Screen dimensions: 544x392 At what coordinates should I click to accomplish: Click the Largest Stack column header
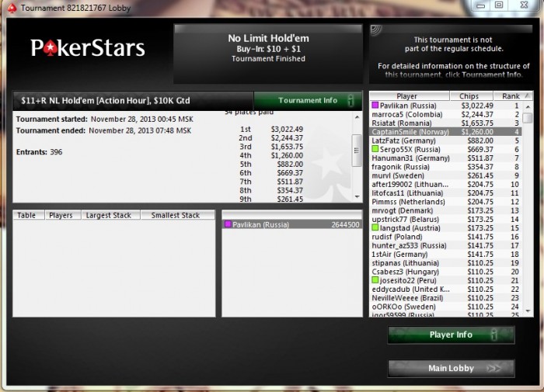[110, 215]
